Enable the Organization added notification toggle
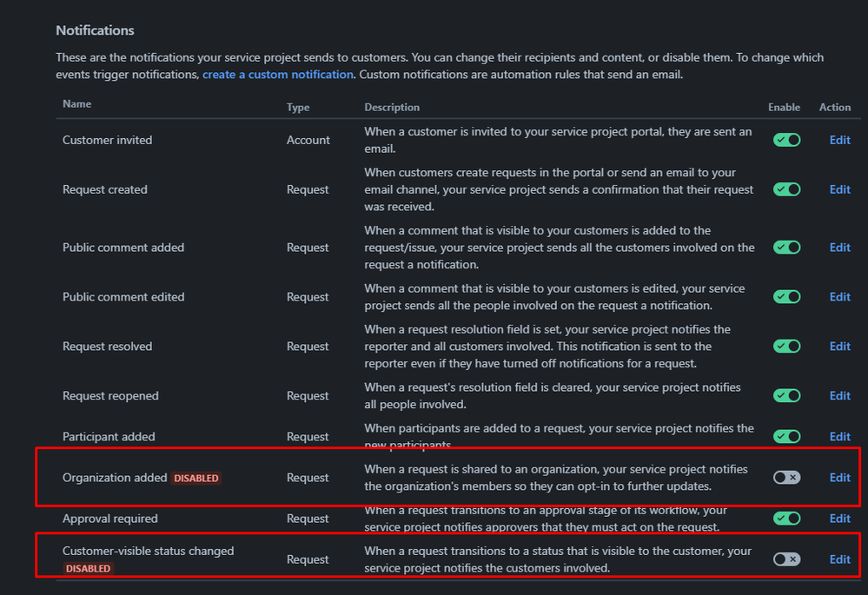 785,477
